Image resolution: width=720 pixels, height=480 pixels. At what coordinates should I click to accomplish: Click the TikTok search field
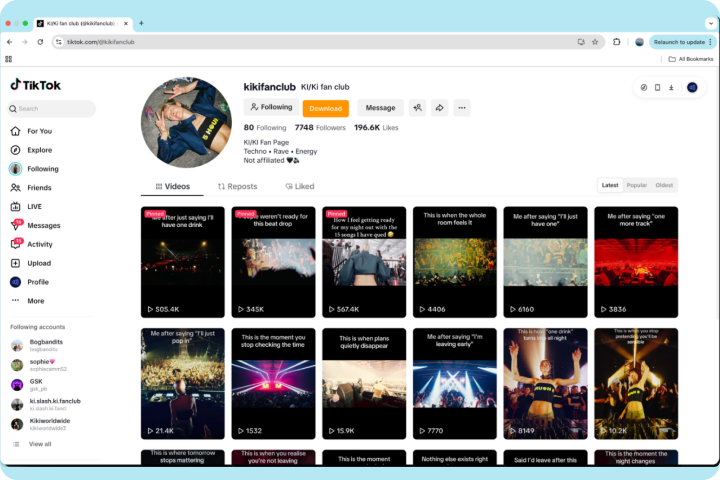coord(52,109)
